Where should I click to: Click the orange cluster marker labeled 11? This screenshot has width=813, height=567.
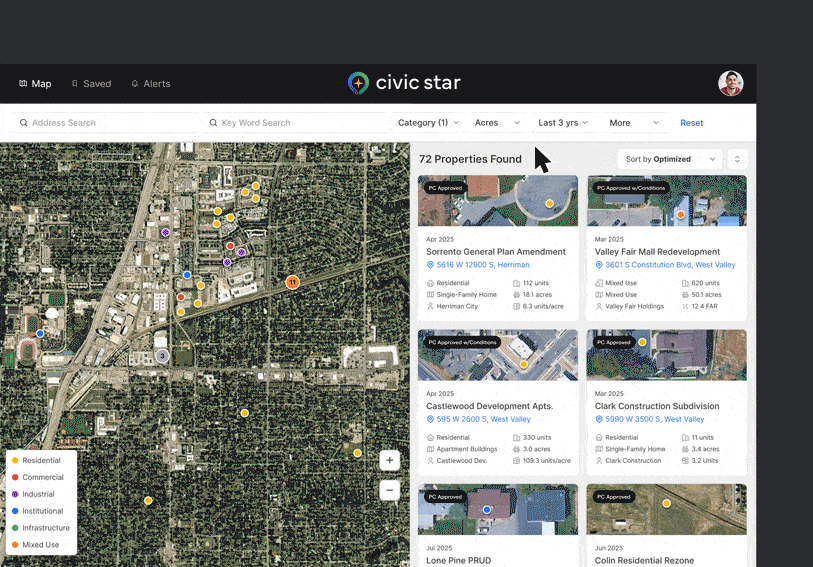292,282
